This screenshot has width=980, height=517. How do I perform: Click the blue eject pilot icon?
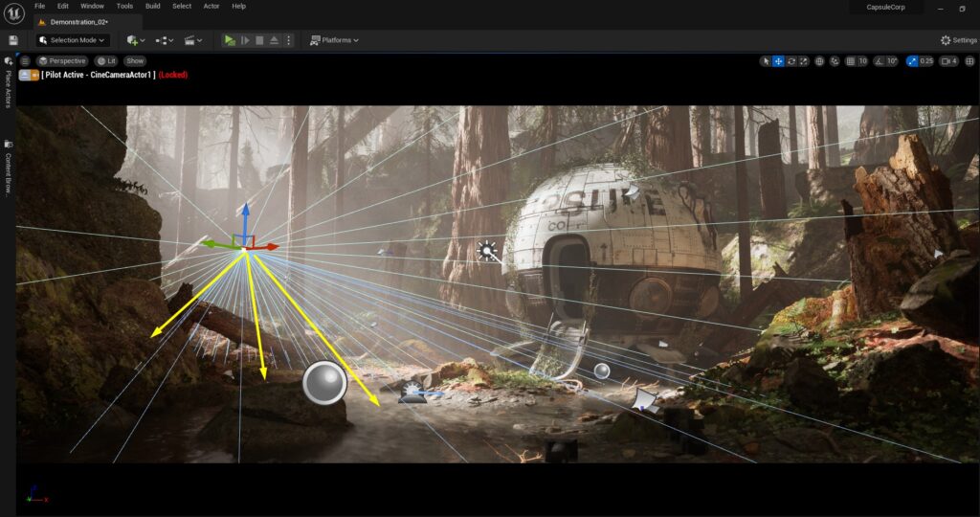[x=25, y=75]
